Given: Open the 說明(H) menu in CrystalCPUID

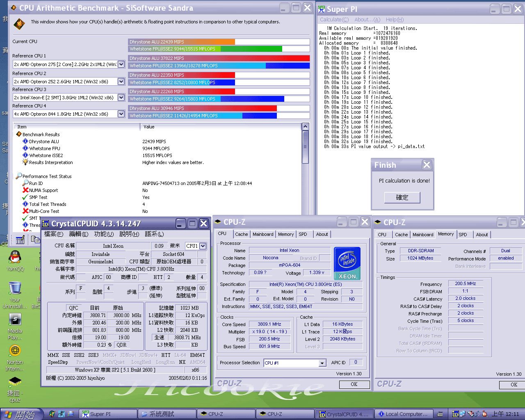Looking at the screenshot, I should [129, 234].
